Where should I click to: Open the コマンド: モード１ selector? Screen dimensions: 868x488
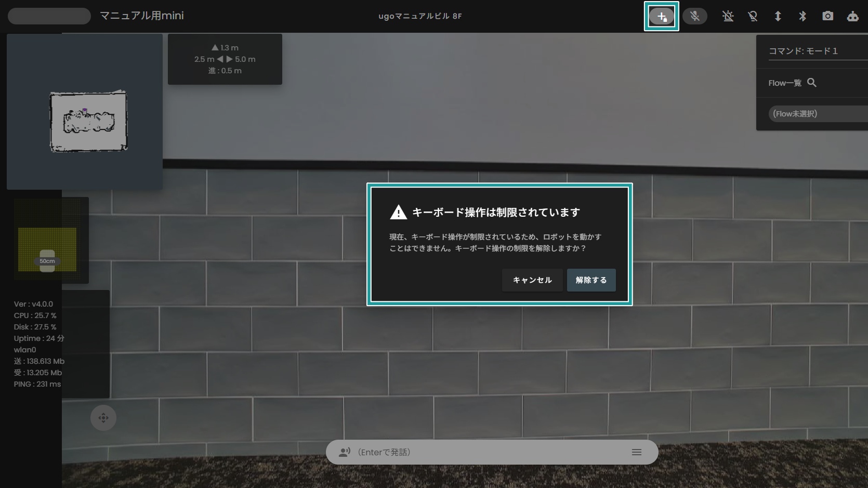[x=804, y=51]
